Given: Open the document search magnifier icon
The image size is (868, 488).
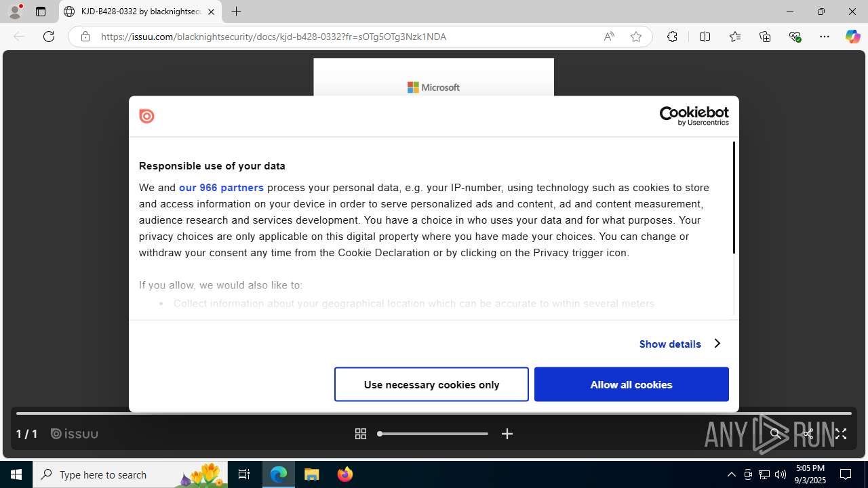Looking at the screenshot, I should 775,434.
